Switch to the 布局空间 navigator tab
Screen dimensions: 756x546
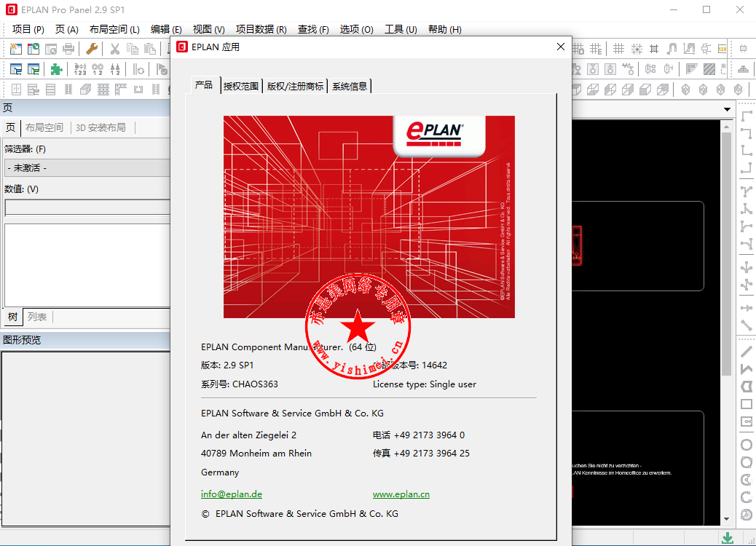click(44, 127)
